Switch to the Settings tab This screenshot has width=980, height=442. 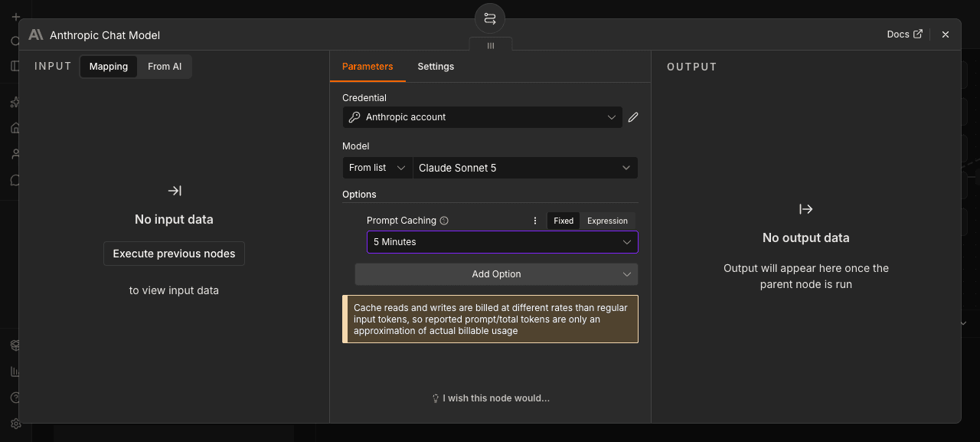click(x=436, y=67)
